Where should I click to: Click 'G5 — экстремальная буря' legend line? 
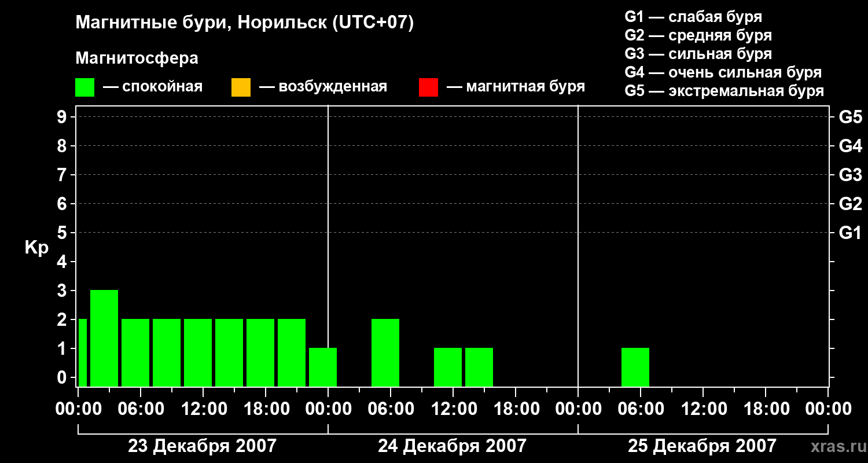724,91
